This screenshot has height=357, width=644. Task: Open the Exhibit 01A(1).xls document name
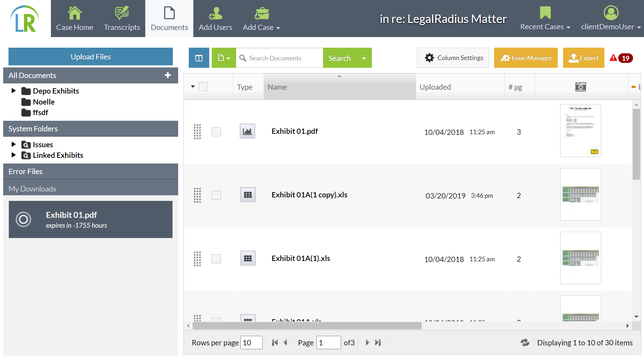click(301, 258)
